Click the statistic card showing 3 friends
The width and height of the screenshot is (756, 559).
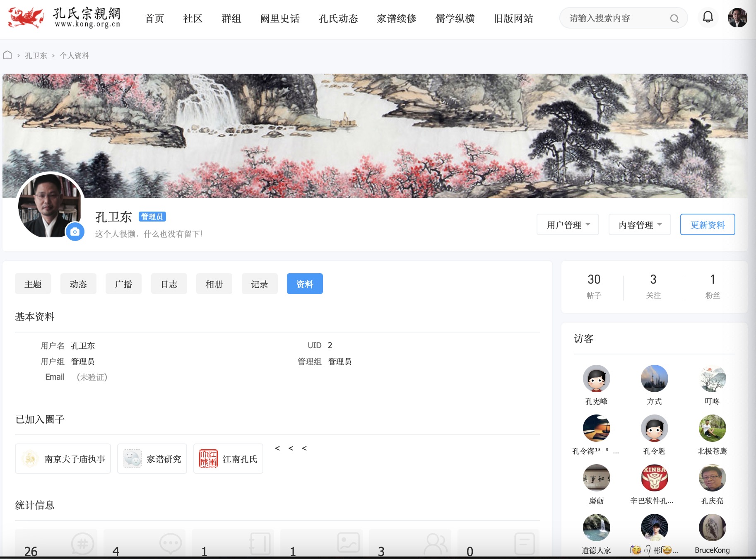click(x=410, y=544)
